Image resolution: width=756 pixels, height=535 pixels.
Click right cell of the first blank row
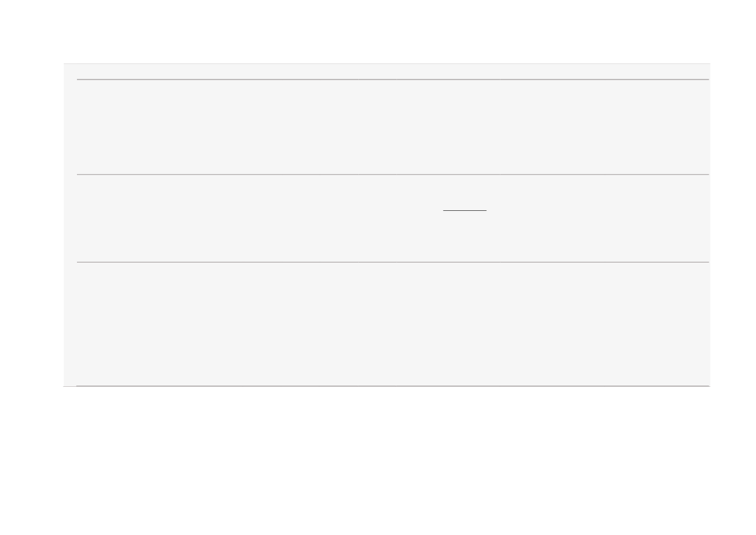[x=605, y=127]
